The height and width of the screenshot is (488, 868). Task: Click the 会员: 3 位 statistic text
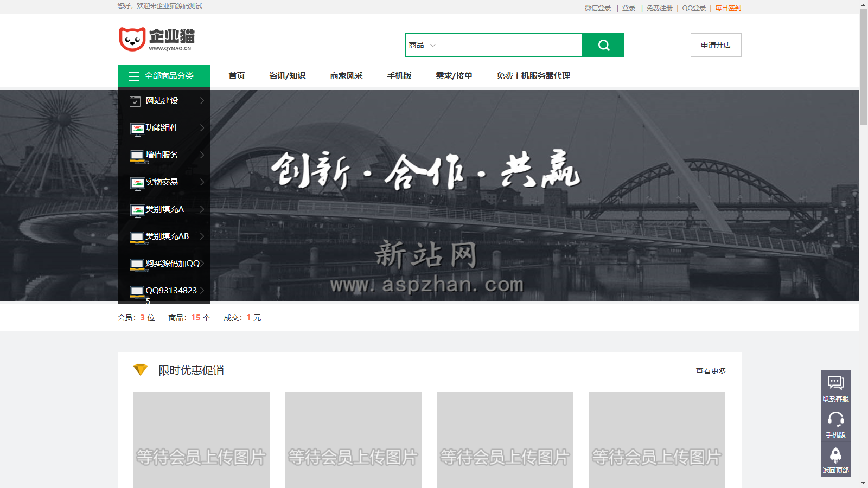136,318
